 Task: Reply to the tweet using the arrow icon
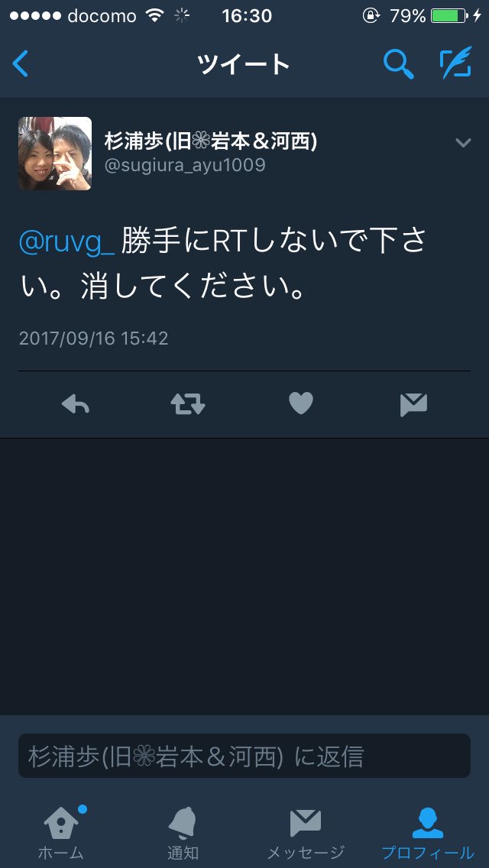(76, 405)
